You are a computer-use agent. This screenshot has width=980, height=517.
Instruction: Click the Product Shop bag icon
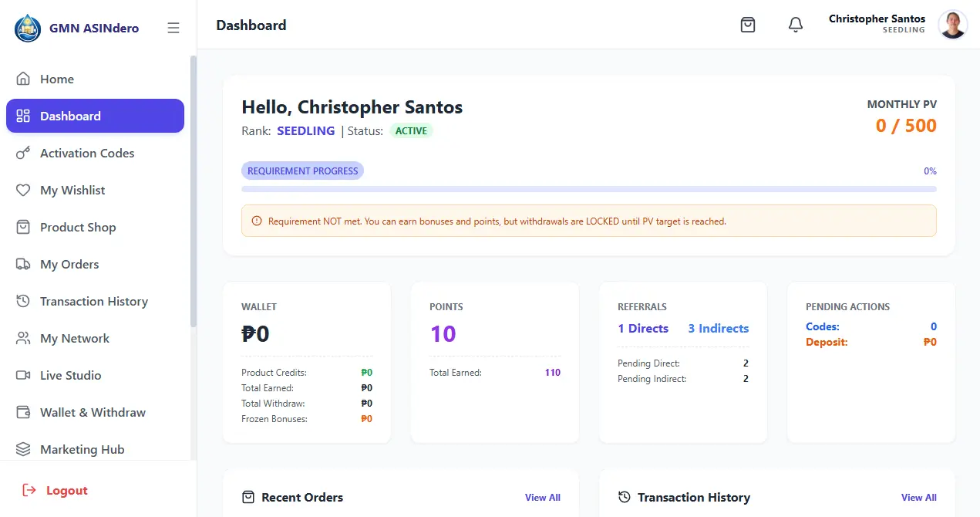(23, 227)
